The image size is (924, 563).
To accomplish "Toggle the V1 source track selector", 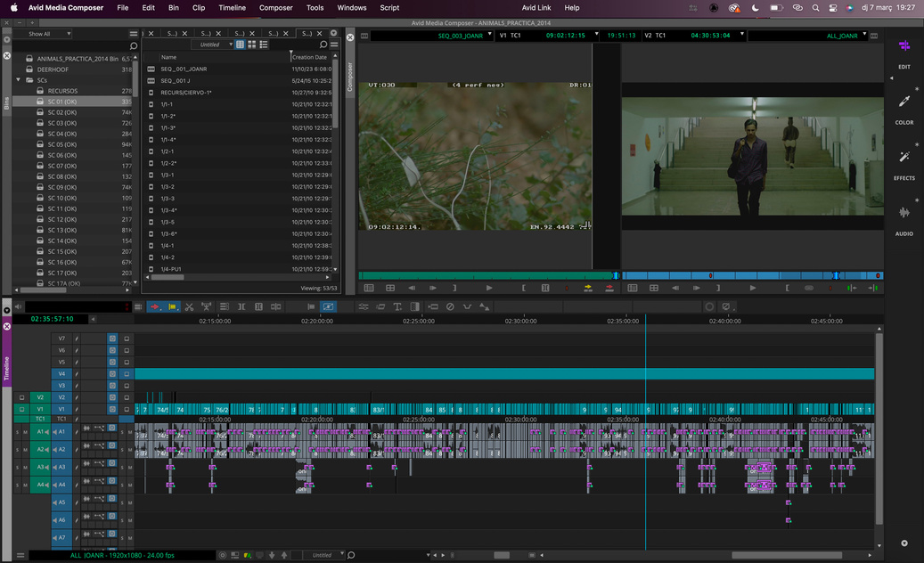I will coord(40,409).
